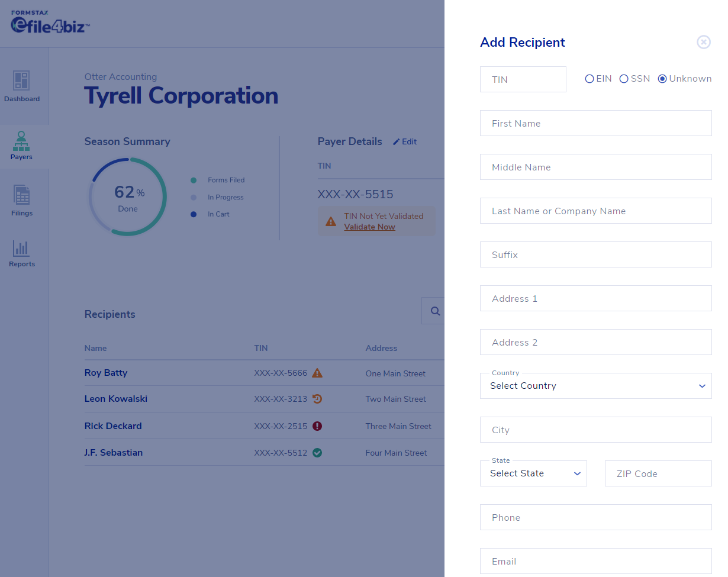The height and width of the screenshot is (577, 728).
Task: Click warning triangle icon next to Roy Batty TIN
Action: click(x=317, y=373)
